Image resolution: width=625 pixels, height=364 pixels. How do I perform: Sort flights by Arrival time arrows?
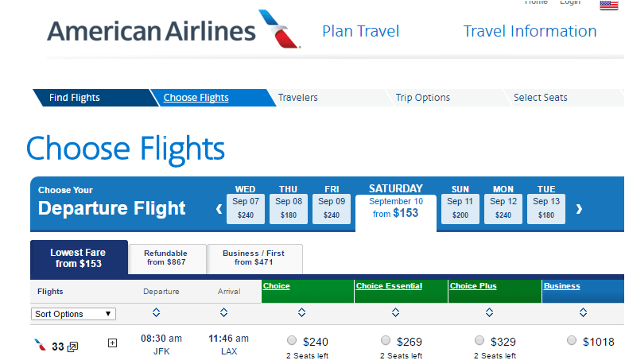[x=224, y=312]
